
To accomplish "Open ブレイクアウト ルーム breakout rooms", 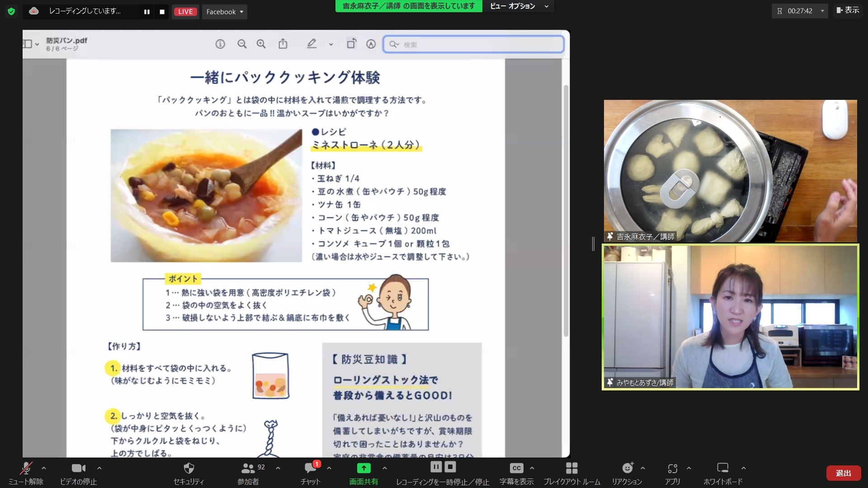I will 572,473.
